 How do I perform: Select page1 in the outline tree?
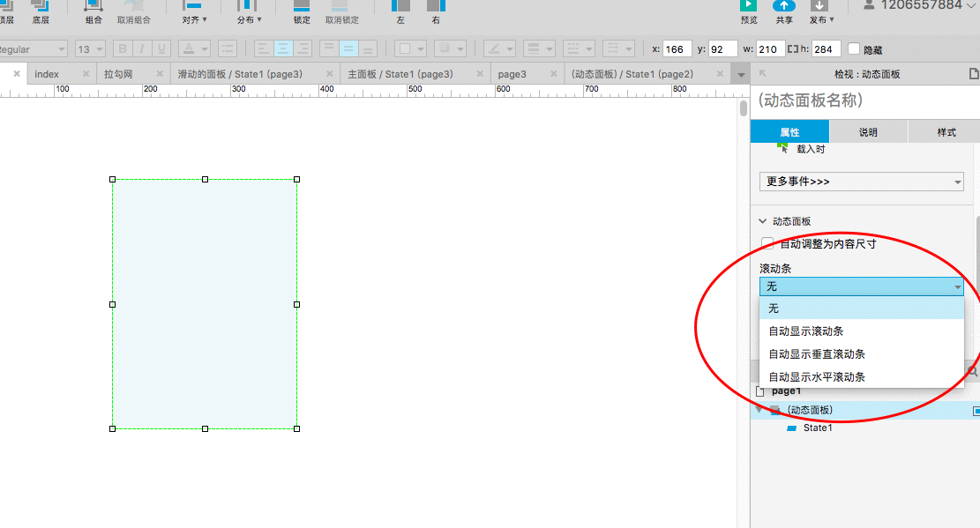[x=786, y=391]
